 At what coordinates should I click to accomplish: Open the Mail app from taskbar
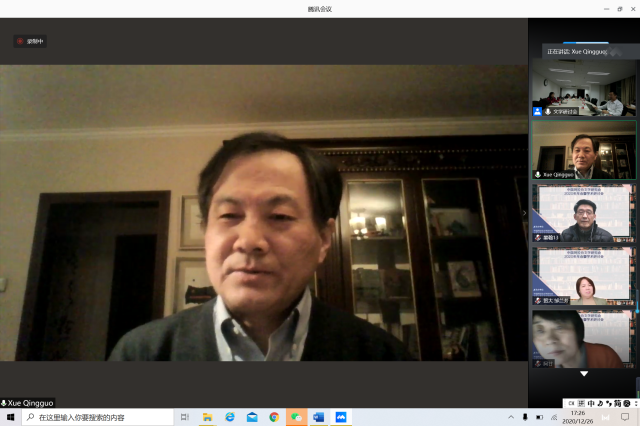(x=252, y=417)
